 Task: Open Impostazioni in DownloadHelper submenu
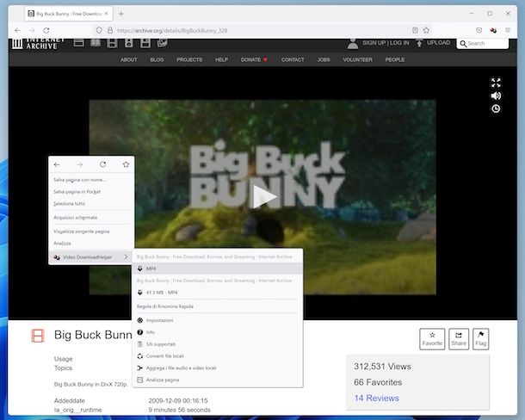point(218,320)
